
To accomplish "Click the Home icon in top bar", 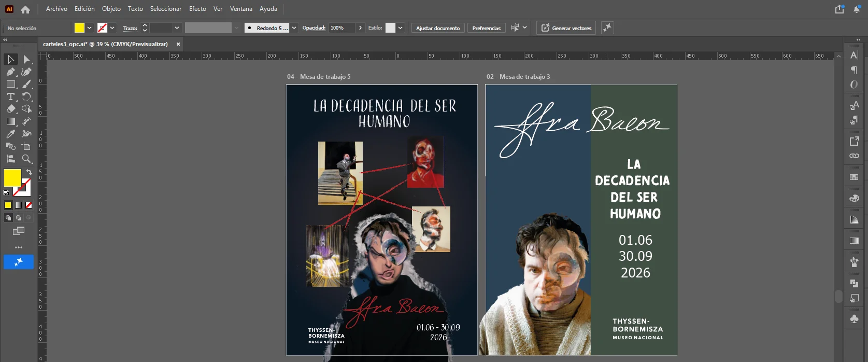I will click(x=25, y=9).
